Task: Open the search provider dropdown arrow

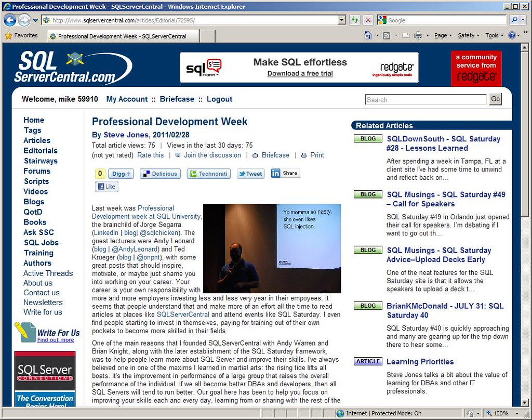Action: 523,20
